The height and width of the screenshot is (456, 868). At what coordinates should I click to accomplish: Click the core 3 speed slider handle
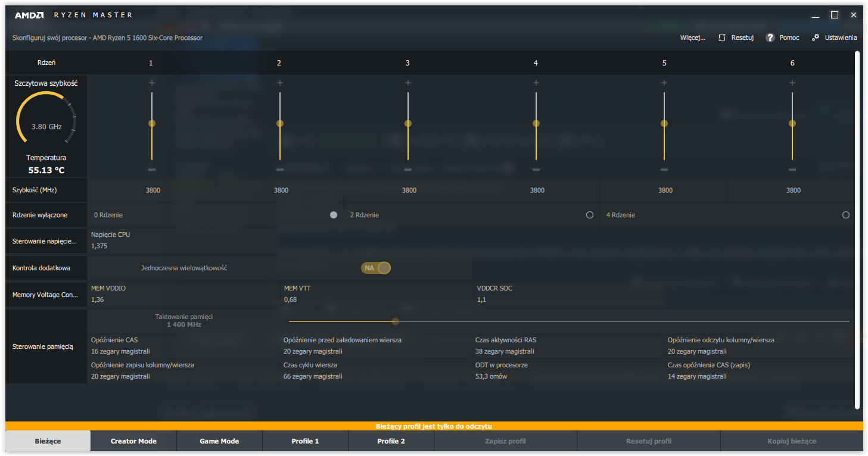click(408, 123)
